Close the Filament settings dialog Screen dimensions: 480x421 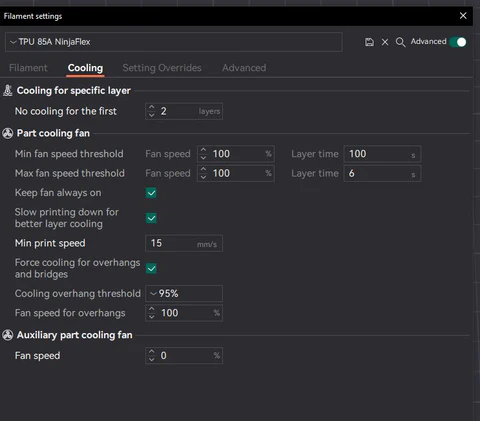[463, 16]
